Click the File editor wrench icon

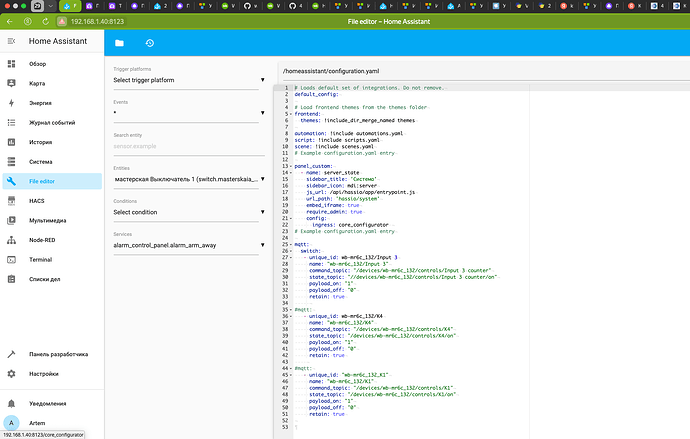pos(11,181)
